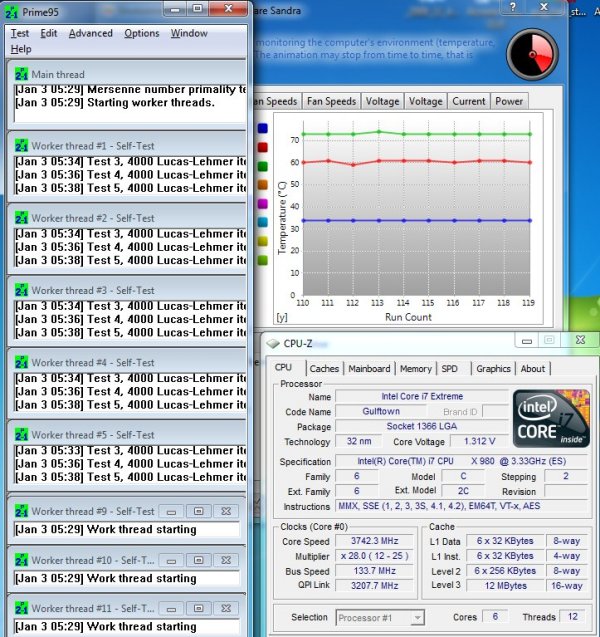The height and width of the screenshot is (637, 600).
Task: Select the Fan Speeds tab in Sandra
Action: tap(331, 101)
